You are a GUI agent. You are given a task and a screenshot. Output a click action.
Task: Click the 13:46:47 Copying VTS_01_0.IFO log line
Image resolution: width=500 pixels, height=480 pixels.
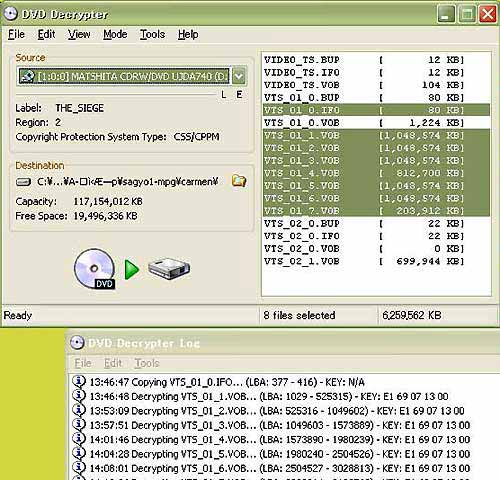tap(227, 382)
